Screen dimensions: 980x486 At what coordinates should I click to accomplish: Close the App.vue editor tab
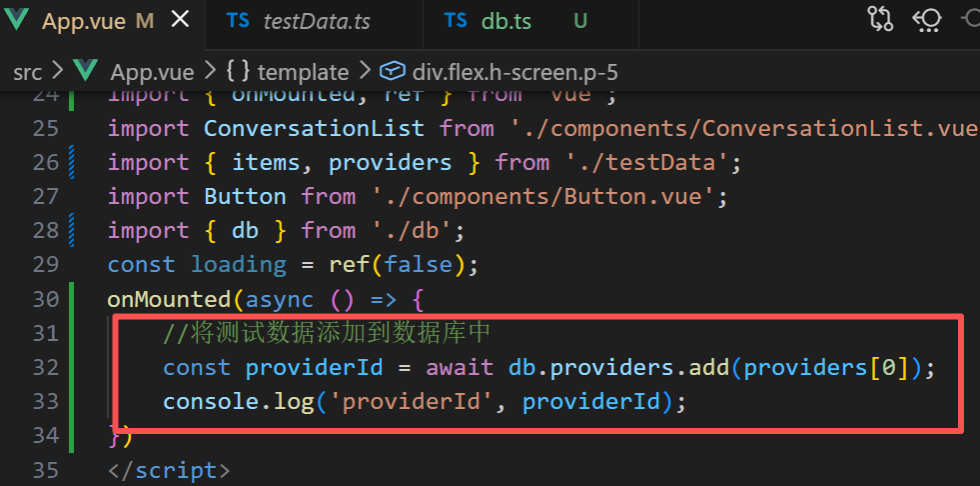coord(181,21)
